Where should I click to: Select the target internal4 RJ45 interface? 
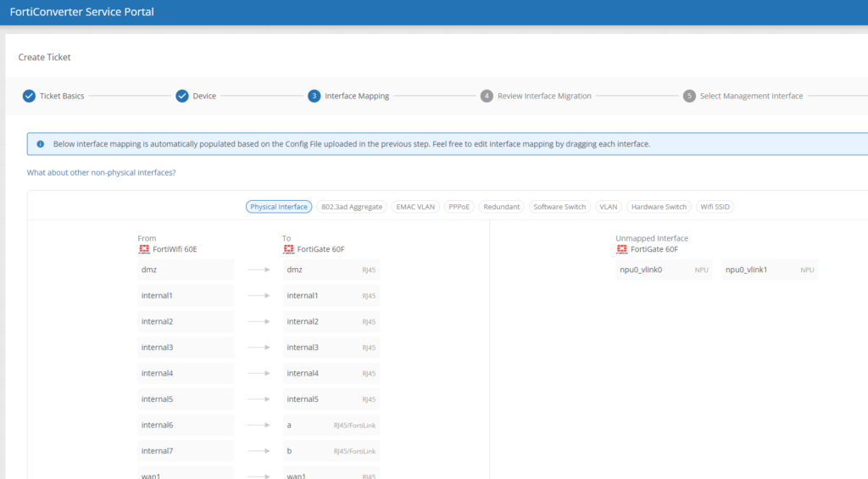click(x=331, y=373)
